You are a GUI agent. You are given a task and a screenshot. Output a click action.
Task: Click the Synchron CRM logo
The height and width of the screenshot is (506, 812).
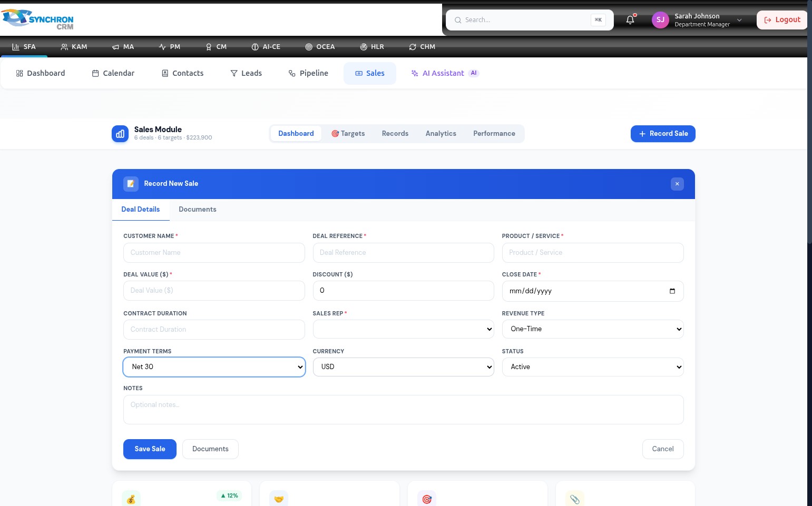pyautogui.click(x=37, y=19)
